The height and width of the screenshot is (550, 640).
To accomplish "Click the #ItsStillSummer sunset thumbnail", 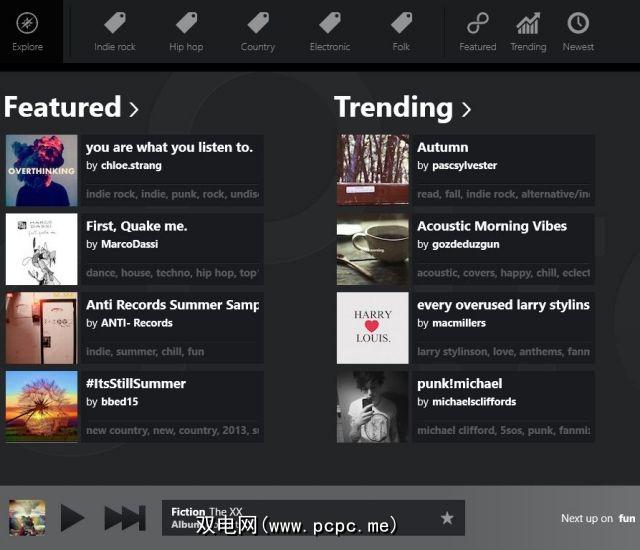I will [x=41, y=406].
